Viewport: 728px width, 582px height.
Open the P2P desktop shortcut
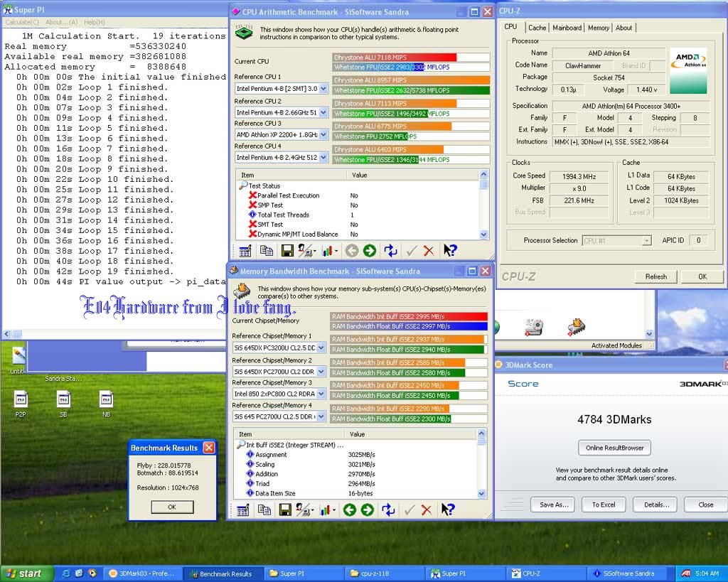(x=21, y=404)
